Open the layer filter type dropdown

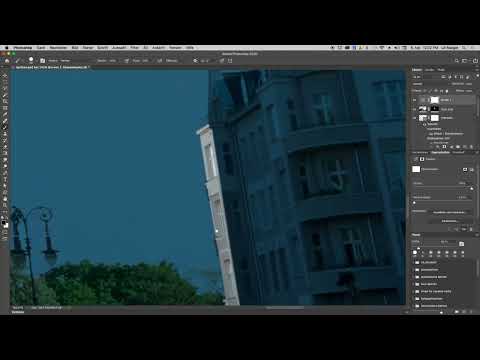point(425,77)
